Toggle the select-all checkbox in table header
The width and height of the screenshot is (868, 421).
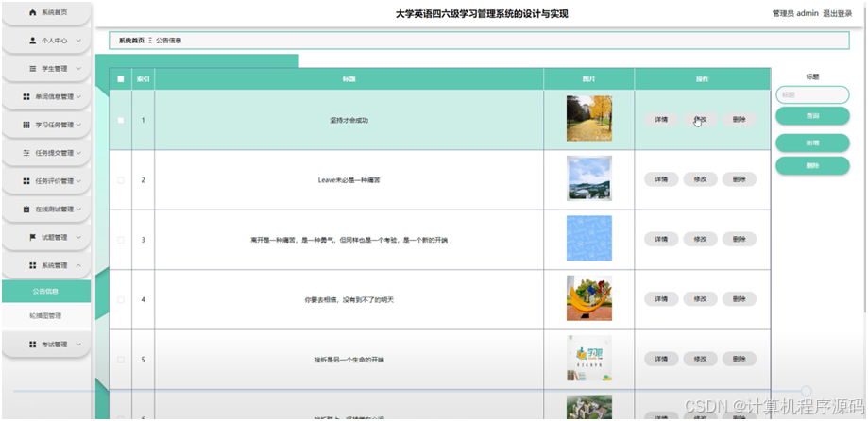click(x=121, y=79)
